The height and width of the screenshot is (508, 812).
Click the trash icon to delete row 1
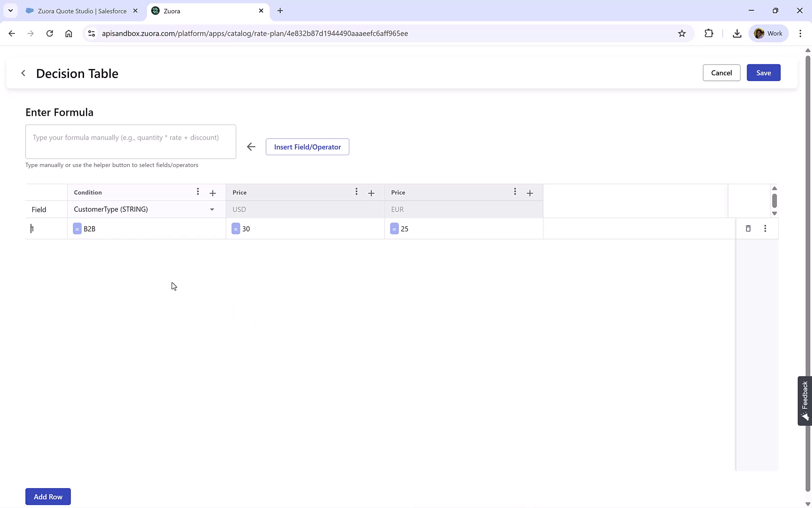pos(749,229)
